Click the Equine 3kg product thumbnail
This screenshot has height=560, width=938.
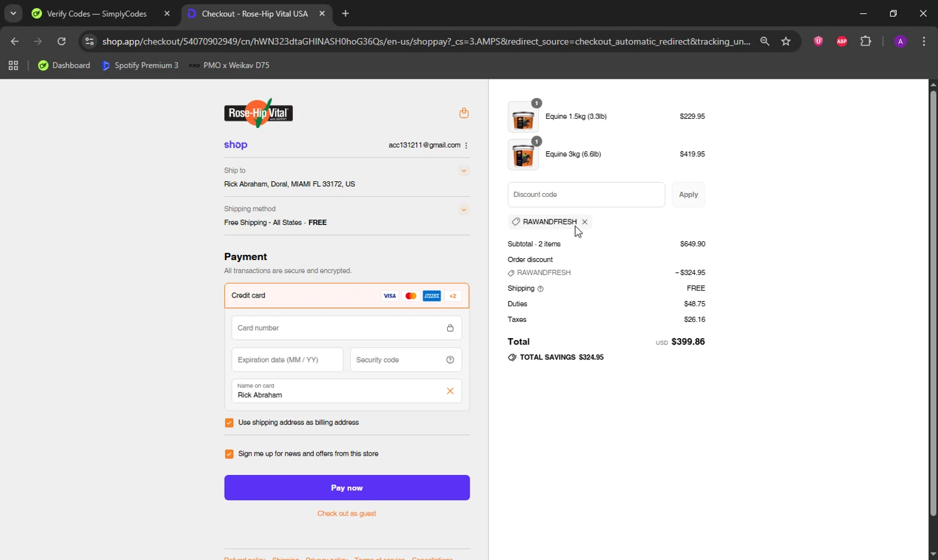tap(523, 154)
